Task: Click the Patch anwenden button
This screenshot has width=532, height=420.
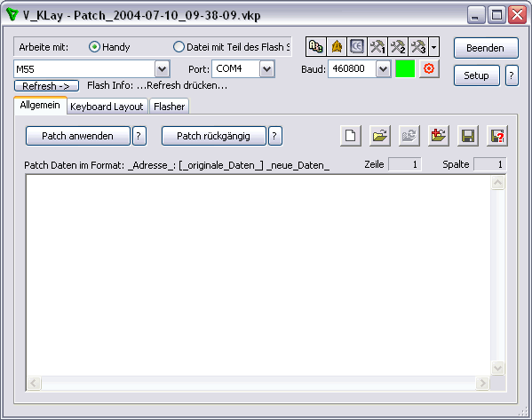Action: point(77,136)
